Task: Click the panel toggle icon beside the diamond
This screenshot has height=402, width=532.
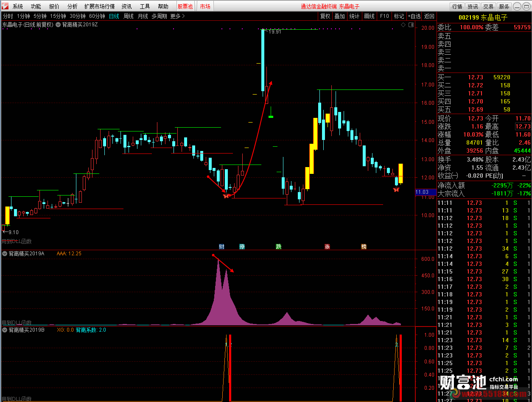Action: tap(411, 25)
